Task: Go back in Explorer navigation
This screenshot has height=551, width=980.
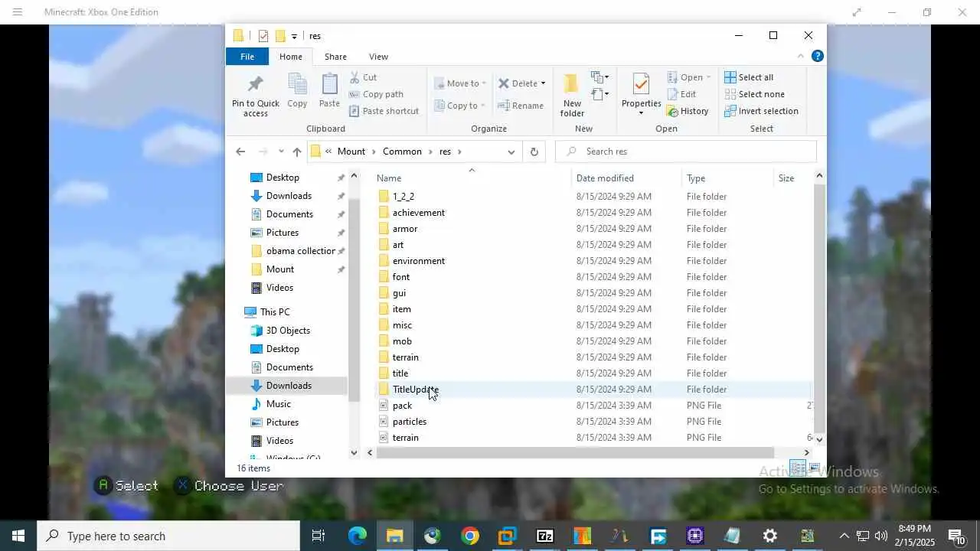Action: tap(240, 152)
